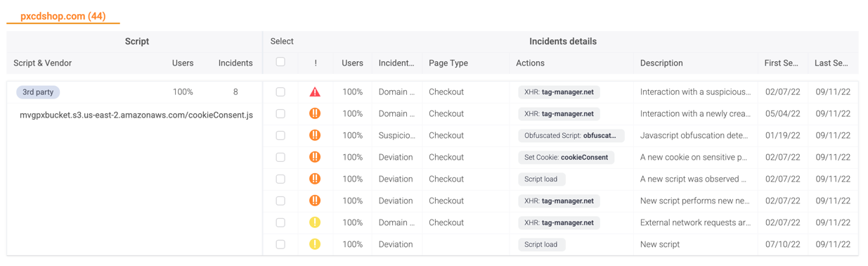
Task: Click the Obfuscated Script action tag
Action: tap(570, 135)
